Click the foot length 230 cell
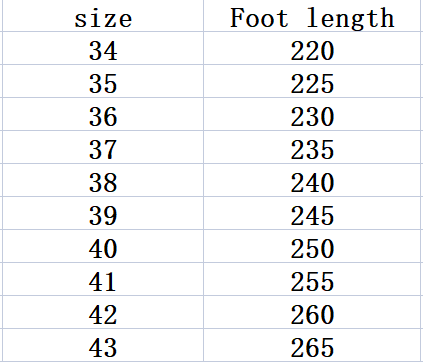This screenshot has width=423, height=362. [312, 114]
